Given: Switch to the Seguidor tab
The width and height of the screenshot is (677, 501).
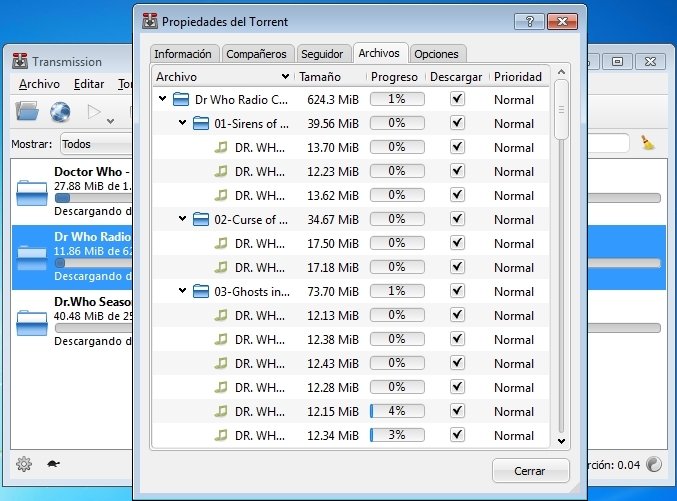Looking at the screenshot, I should (x=322, y=54).
